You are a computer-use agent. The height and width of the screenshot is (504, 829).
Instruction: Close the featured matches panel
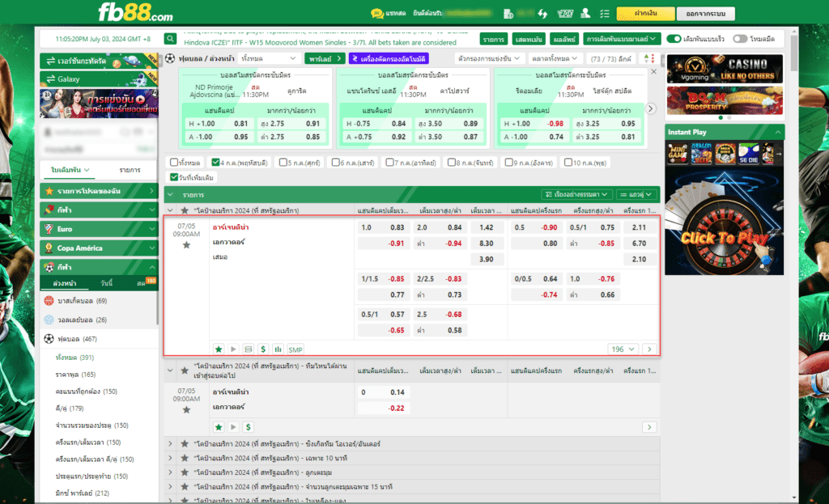(653, 72)
